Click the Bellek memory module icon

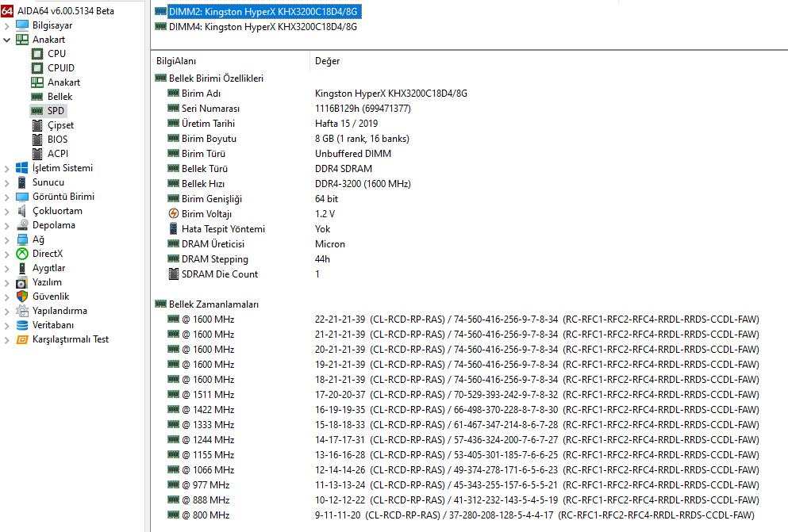click(37, 97)
